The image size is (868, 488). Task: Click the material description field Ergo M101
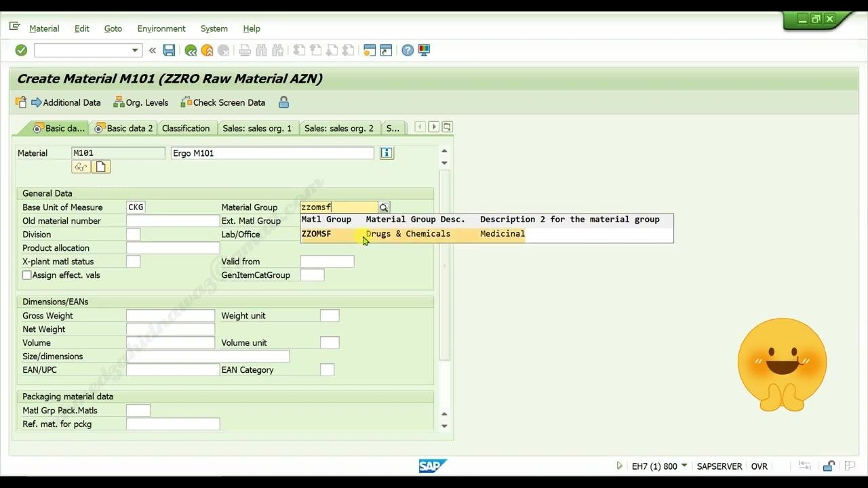pyautogui.click(x=272, y=153)
